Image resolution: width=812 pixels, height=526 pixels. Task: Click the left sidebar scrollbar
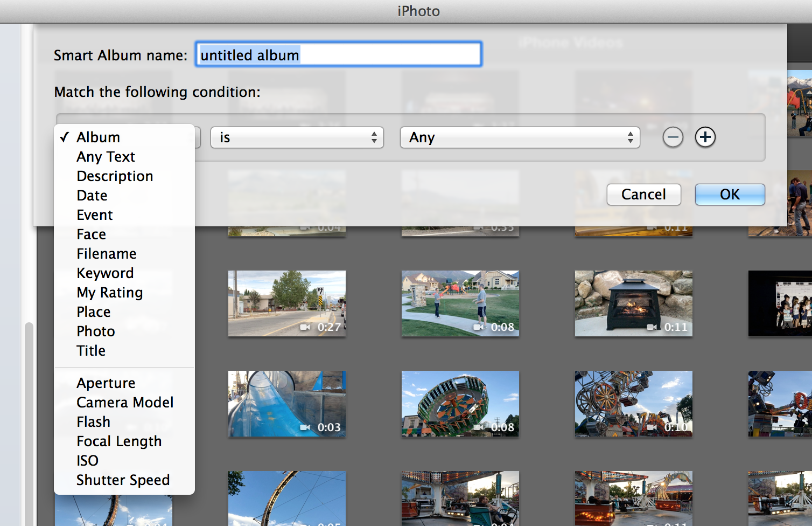tap(29, 423)
